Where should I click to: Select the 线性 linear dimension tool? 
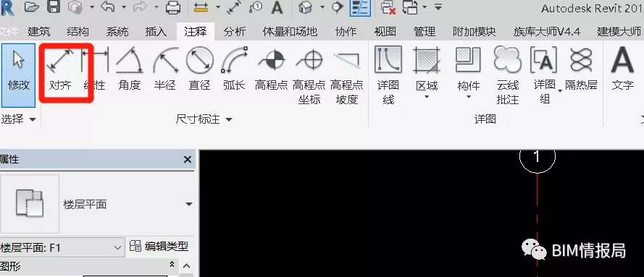click(x=95, y=69)
